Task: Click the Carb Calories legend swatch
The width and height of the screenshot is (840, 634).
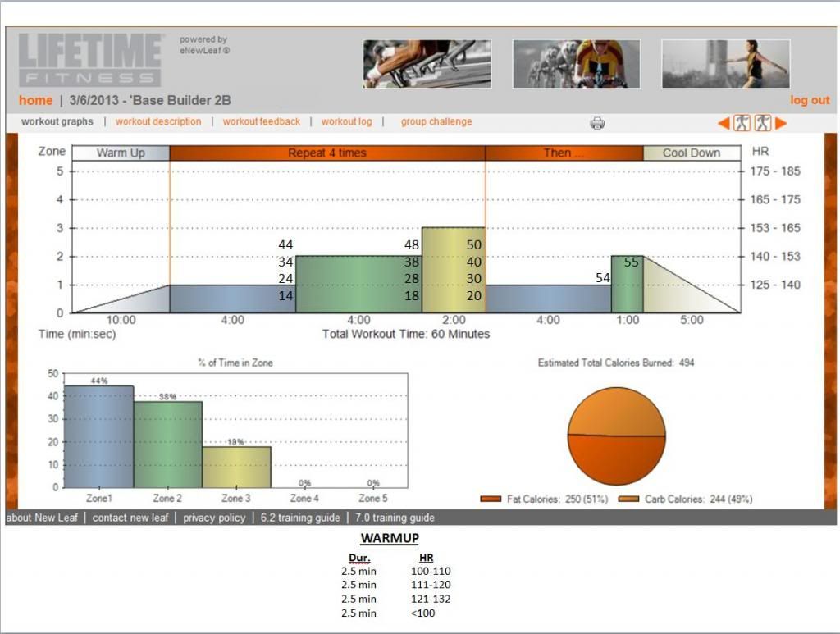Action: point(628,499)
